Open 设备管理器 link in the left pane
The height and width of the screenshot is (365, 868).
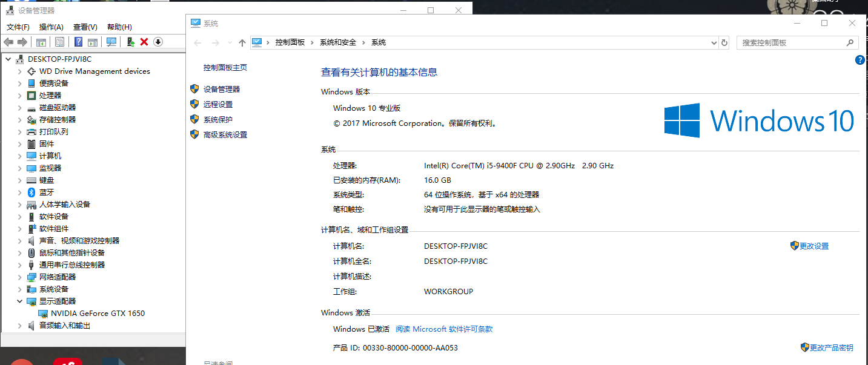point(222,89)
